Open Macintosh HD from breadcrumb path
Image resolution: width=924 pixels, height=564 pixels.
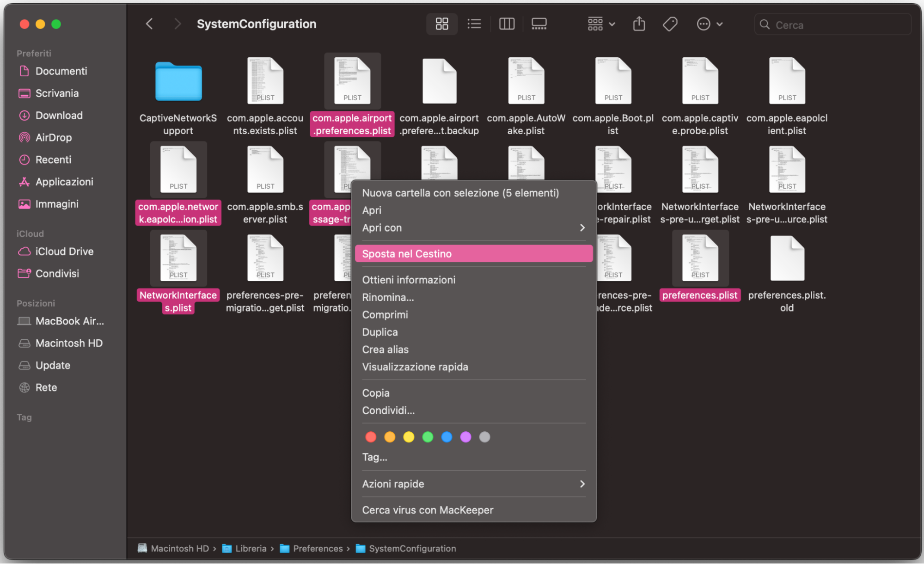click(x=180, y=548)
